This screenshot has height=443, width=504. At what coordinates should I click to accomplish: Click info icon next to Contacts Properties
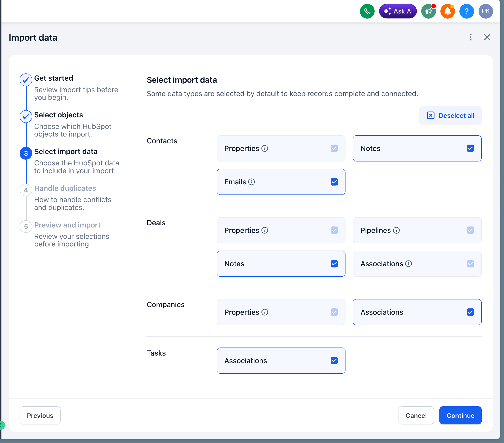coord(265,148)
